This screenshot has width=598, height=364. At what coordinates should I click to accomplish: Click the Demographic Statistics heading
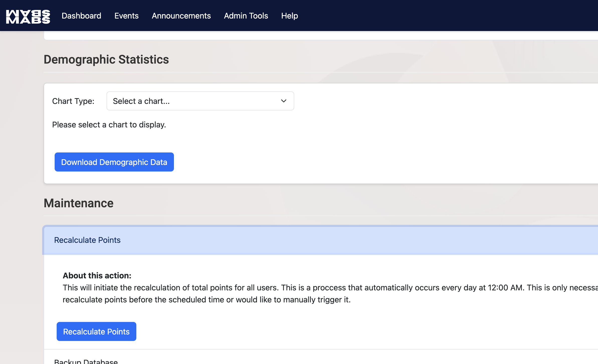[106, 60]
